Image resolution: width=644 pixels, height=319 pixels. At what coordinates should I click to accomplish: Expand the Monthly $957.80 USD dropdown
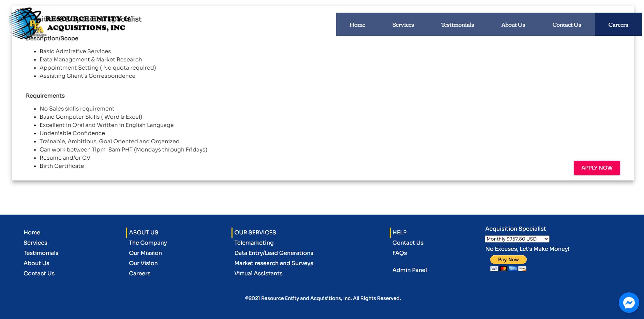click(517, 239)
